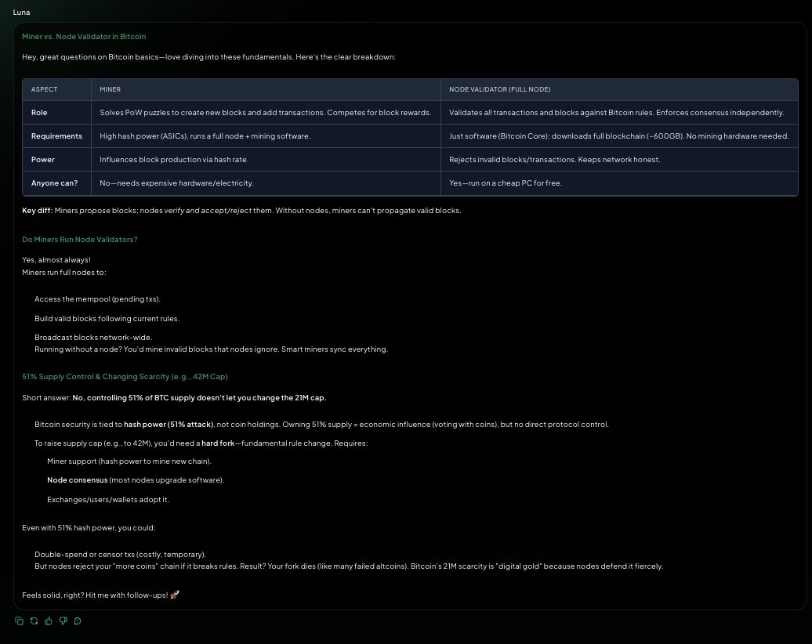Give the response a thumbs up
The width and height of the screenshot is (812, 644).
pos(49,620)
